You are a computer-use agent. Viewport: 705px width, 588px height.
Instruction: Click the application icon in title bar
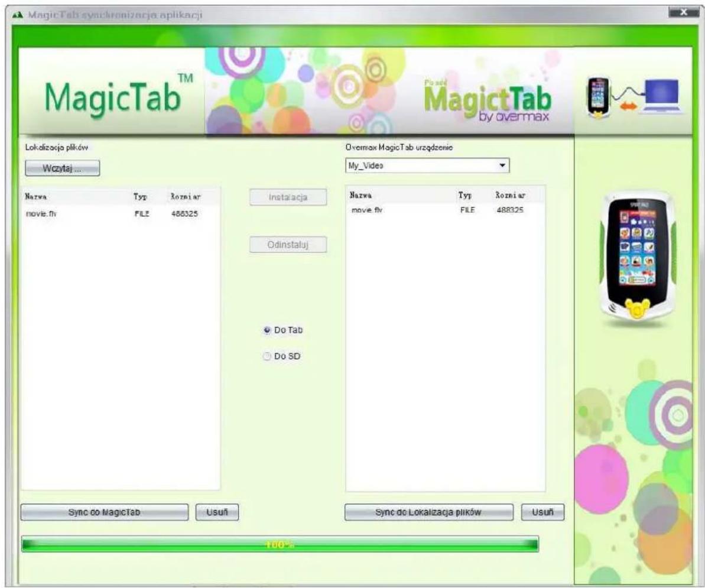tap(18, 15)
